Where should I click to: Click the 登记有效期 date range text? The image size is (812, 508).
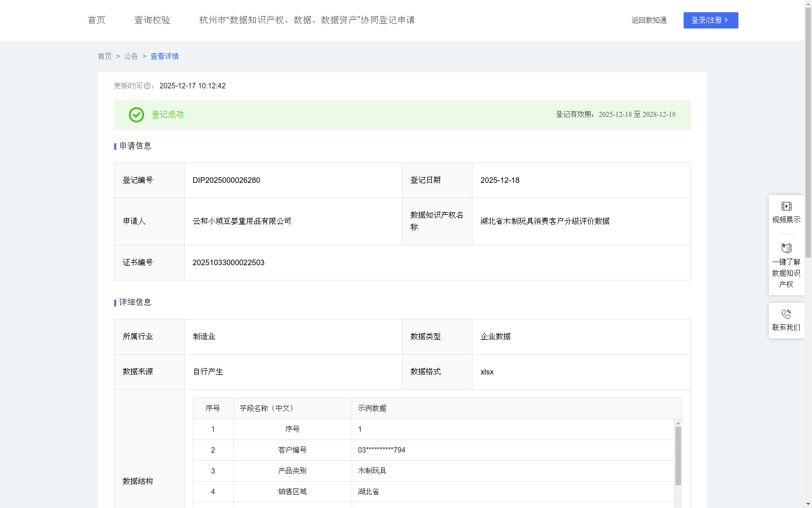point(616,115)
